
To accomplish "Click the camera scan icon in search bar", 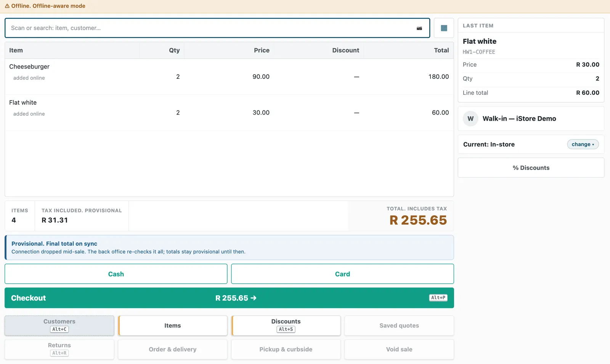I will coord(419,28).
